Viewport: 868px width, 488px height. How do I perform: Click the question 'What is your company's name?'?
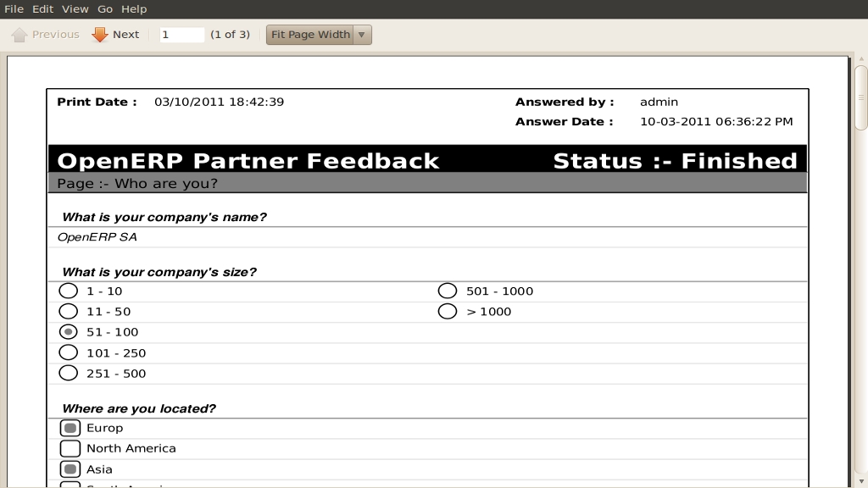[164, 218]
